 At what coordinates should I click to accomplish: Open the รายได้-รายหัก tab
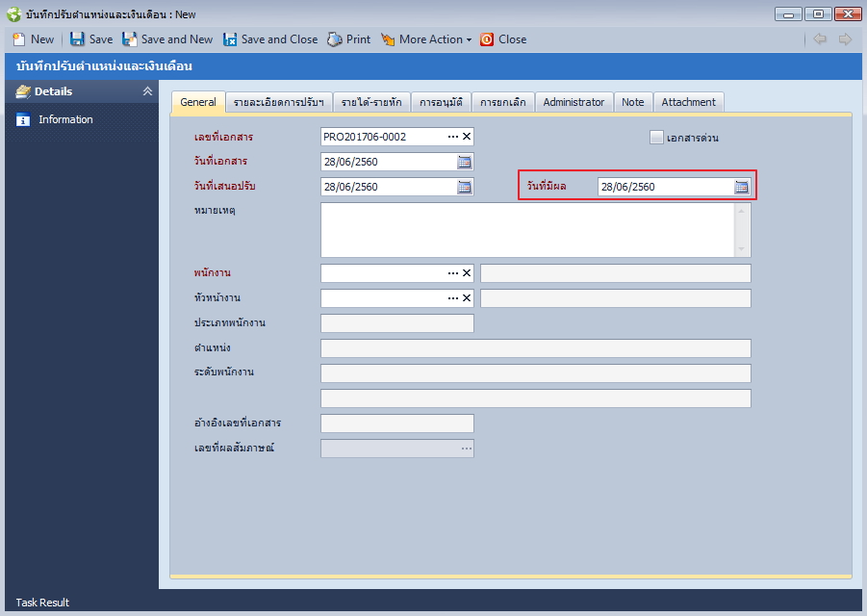click(371, 102)
